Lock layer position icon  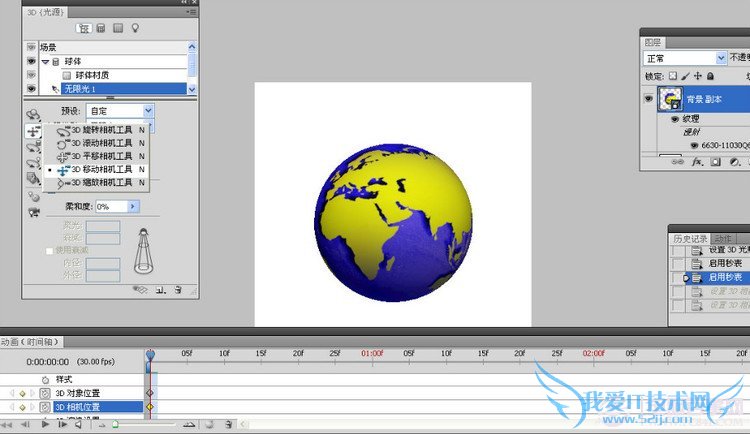(698, 76)
